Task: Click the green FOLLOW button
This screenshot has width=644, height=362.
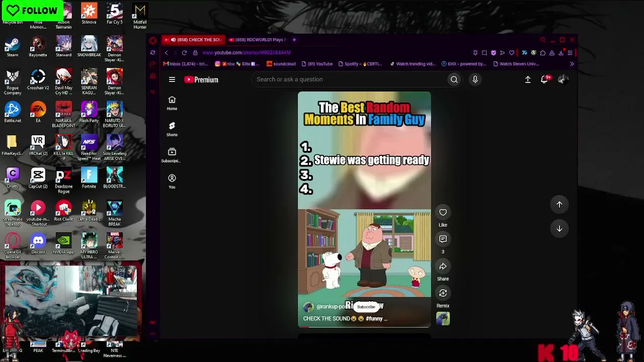Action: (x=32, y=11)
